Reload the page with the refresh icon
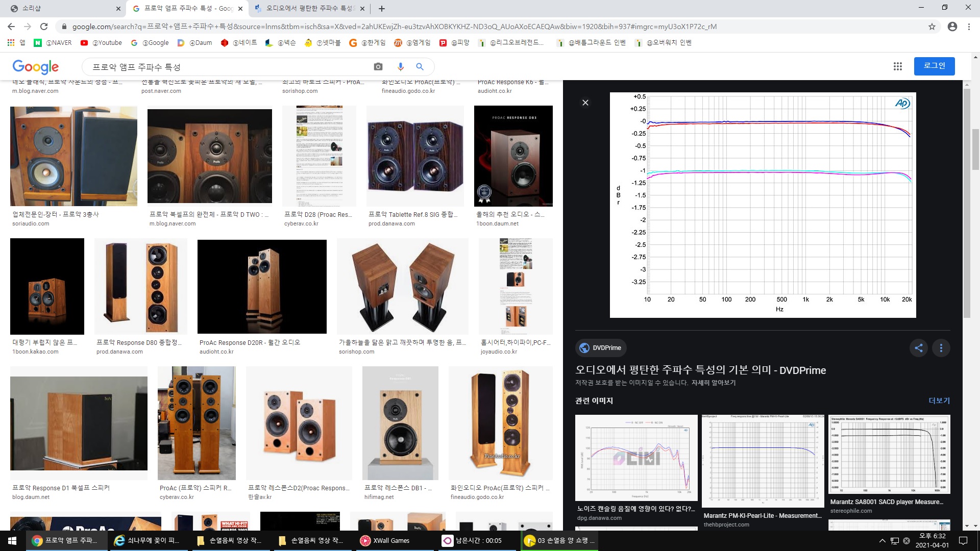Screen dimensions: 980x551 click(x=44, y=27)
